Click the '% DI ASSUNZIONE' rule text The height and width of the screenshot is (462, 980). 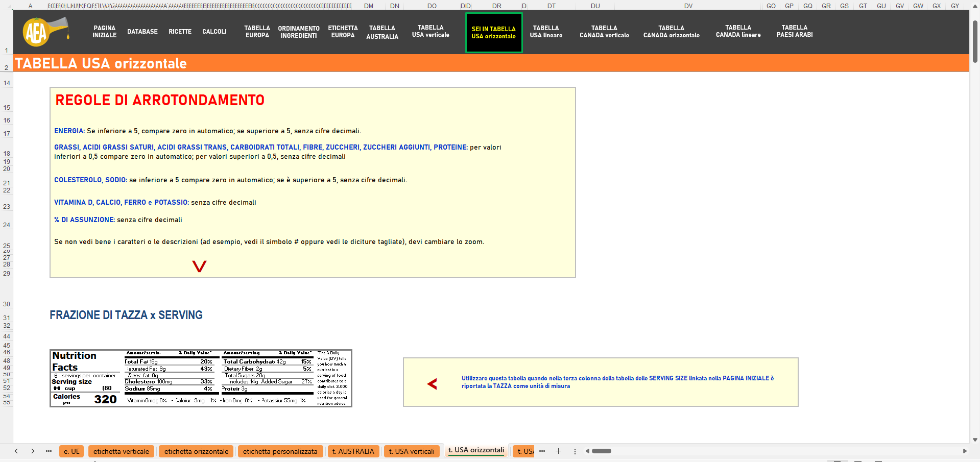click(x=118, y=220)
